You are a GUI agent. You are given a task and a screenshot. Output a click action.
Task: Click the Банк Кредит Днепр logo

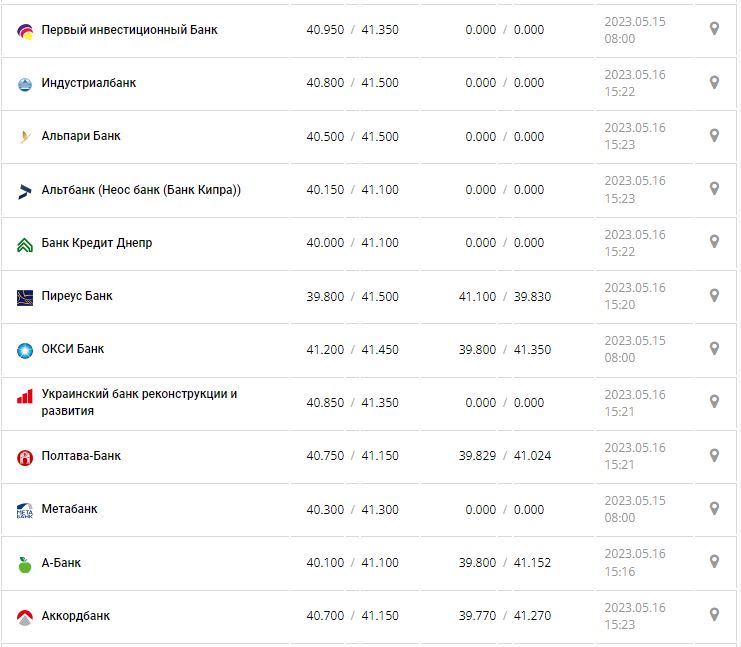[25, 244]
